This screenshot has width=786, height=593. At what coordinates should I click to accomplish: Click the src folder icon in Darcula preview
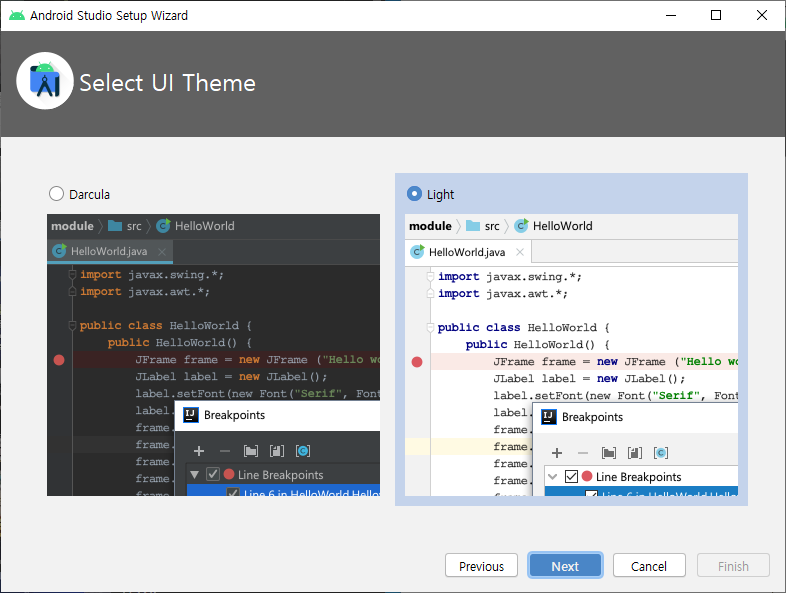[x=115, y=226]
